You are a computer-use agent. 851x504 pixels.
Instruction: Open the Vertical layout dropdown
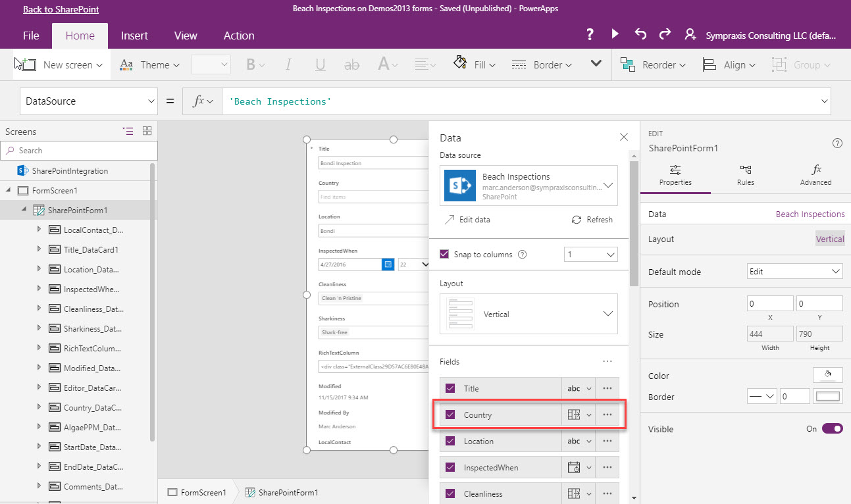529,314
